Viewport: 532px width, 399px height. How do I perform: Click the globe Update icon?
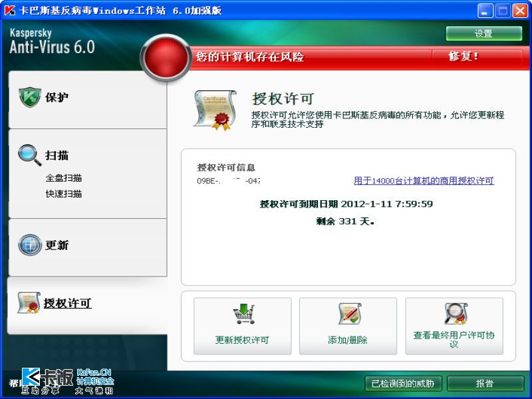click(x=30, y=245)
